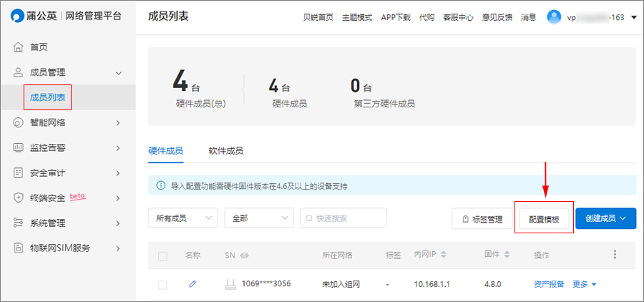Sort by 内网IP column arrows

tap(444, 255)
